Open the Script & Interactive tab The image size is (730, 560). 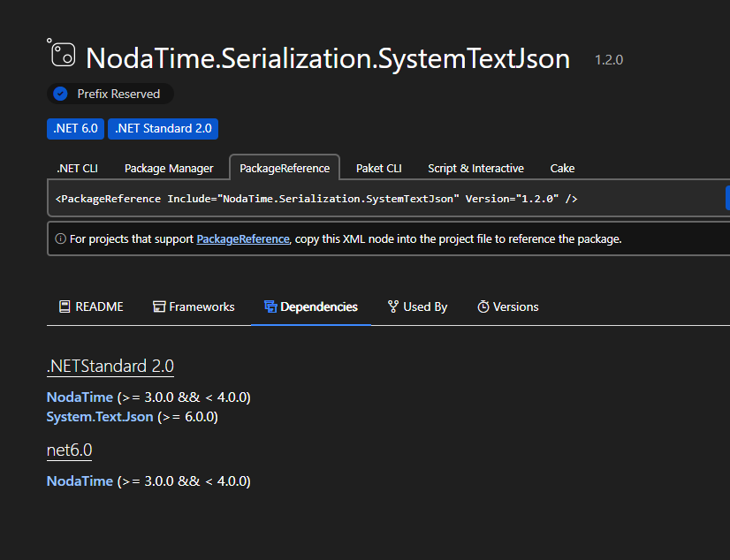point(475,168)
